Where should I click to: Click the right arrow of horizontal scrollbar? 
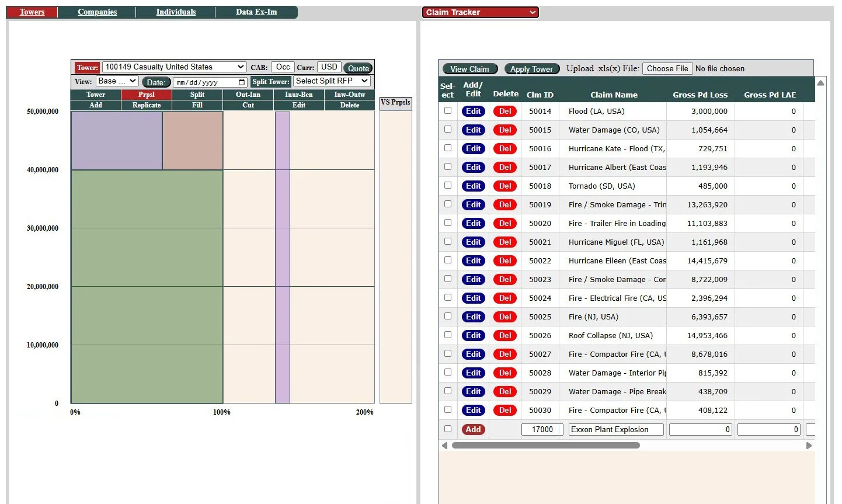(809, 446)
